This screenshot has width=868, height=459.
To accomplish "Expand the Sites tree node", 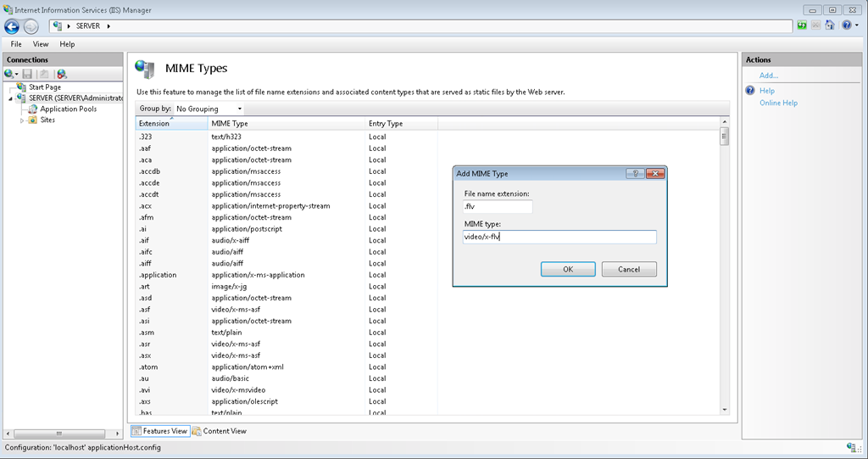I will pos(22,120).
